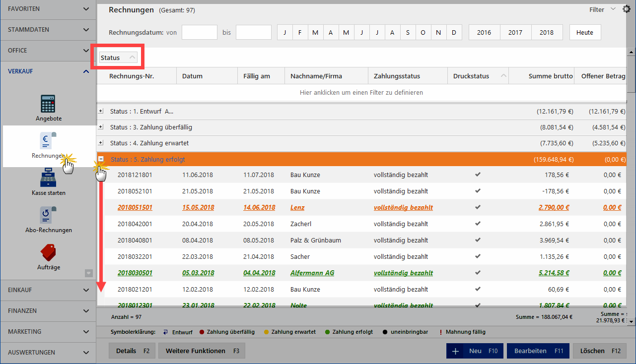Collapse group 5. Zahlung erfolgt

point(101,160)
